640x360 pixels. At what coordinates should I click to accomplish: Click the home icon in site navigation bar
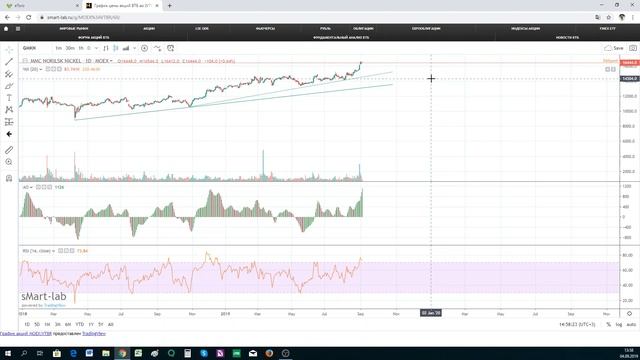click(x=6, y=29)
